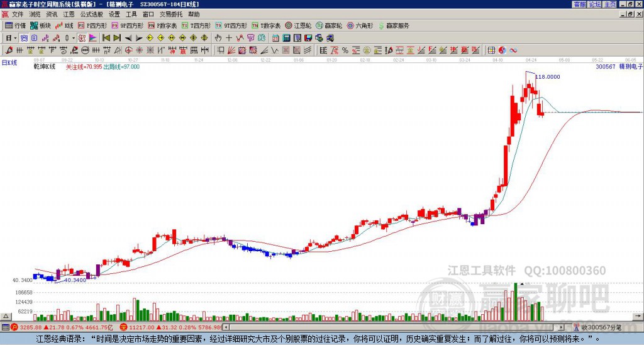The width and height of the screenshot is (644, 345).
Task: Click the blue infinity loop icon
Action: (x=513, y=50)
